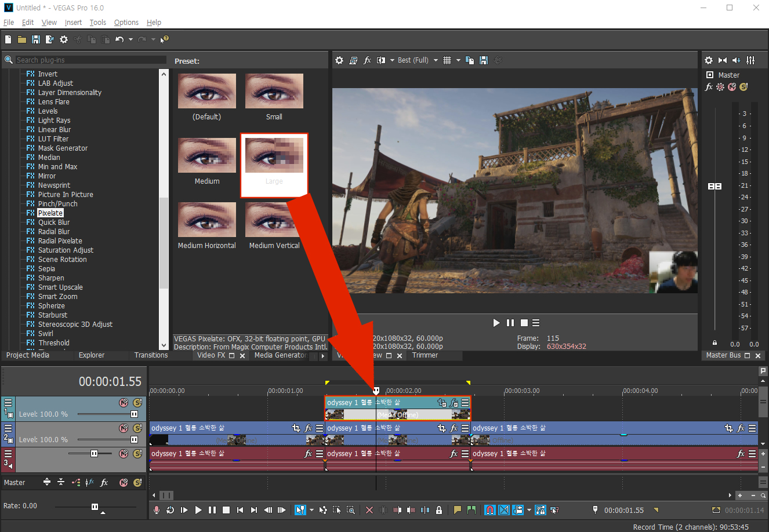Image resolution: width=769 pixels, height=532 pixels.
Task: Focus the Search plug-ins field
Action: pos(90,60)
